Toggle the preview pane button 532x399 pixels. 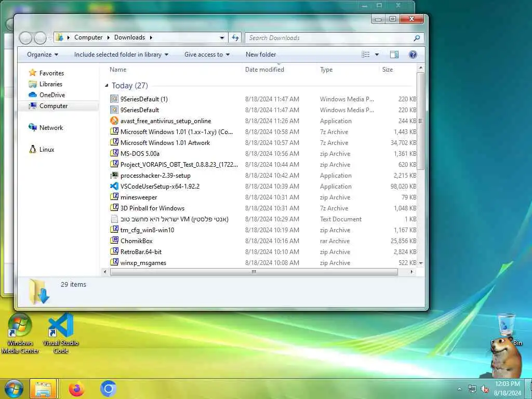tap(394, 55)
